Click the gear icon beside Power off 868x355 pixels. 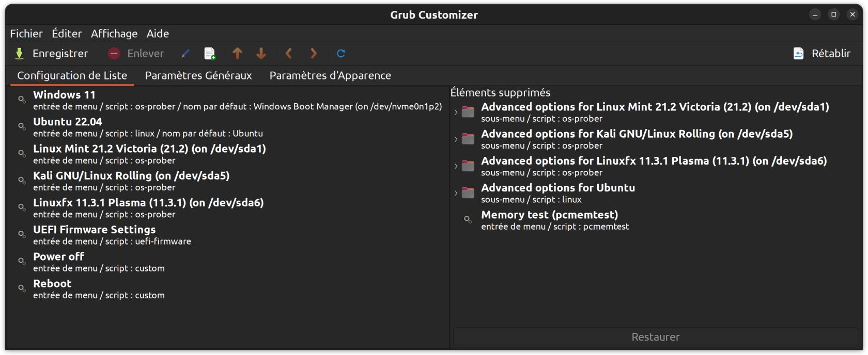pos(22,262)
